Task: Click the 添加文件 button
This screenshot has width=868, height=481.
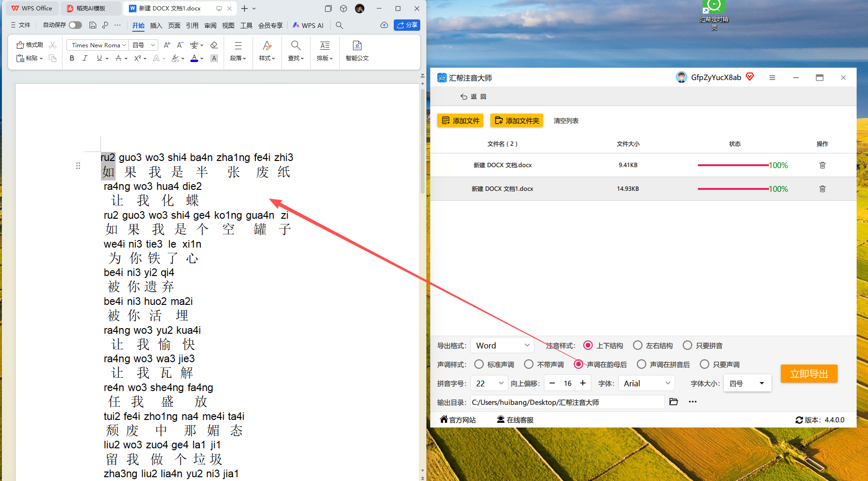Action: [x=460, y=121]
